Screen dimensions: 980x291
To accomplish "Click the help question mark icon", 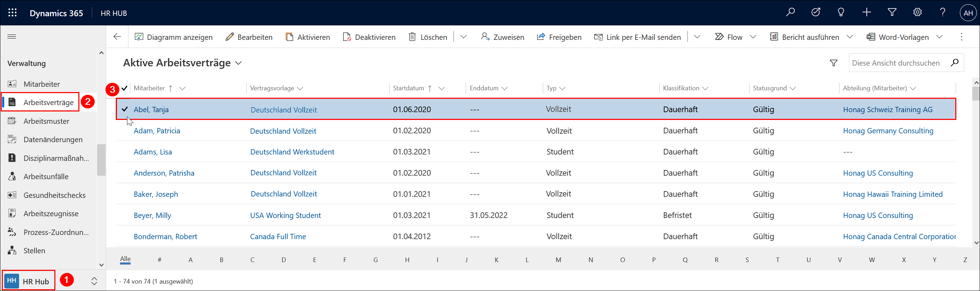I will point(942,13).
